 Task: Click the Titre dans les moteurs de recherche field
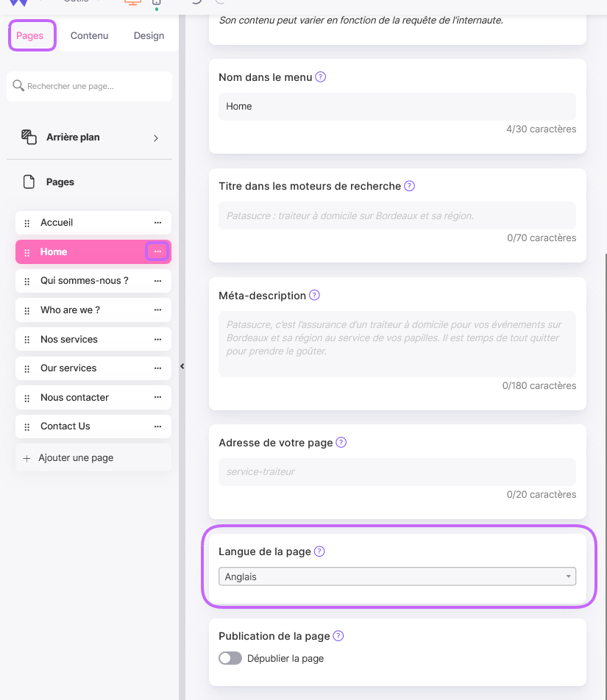pyautogui.click(x=397, y=215)
